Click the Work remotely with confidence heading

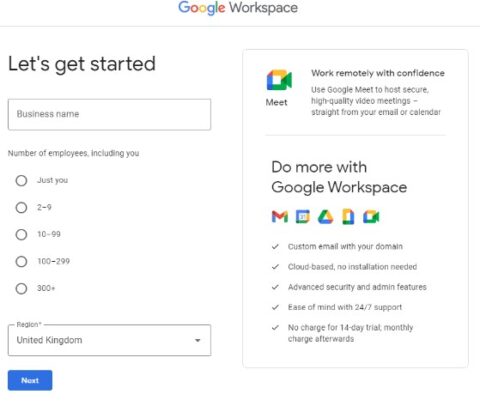[x=378, y=73]
